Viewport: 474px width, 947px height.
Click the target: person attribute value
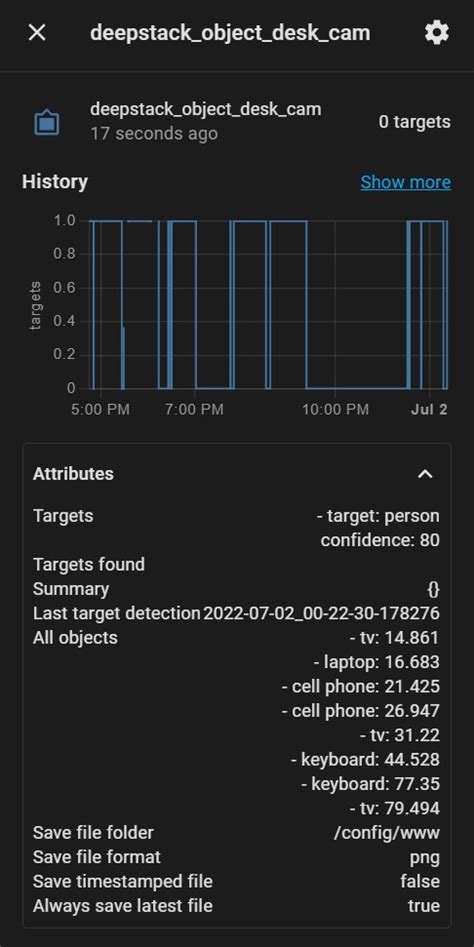(379, 516)
